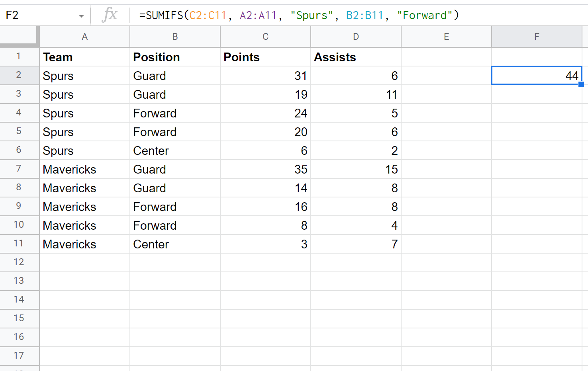The width and height of the screenshot is (588, 371).
Task: Select the cell containing 35 points
Action: [x=265, y=169]
